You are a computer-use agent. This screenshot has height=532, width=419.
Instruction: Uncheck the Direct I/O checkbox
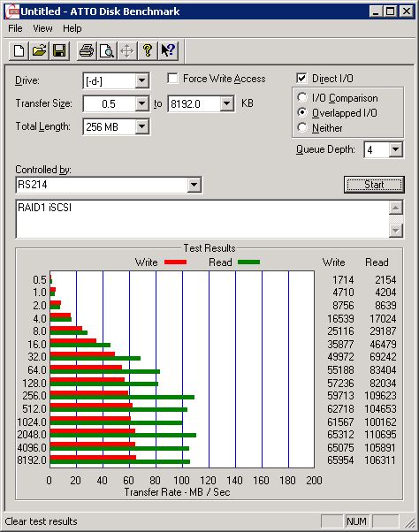[x=301, y=79]
